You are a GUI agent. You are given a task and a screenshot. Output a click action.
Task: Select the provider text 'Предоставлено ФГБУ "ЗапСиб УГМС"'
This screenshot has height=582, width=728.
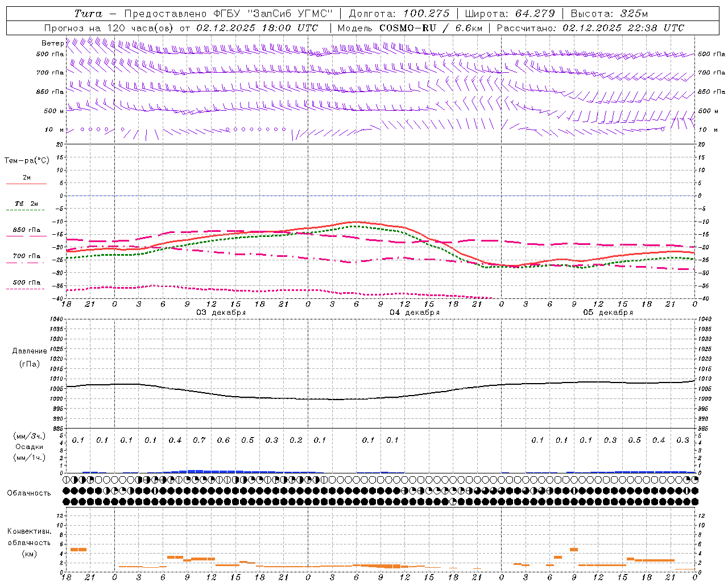pyautogui.click(x=228, y=14)
